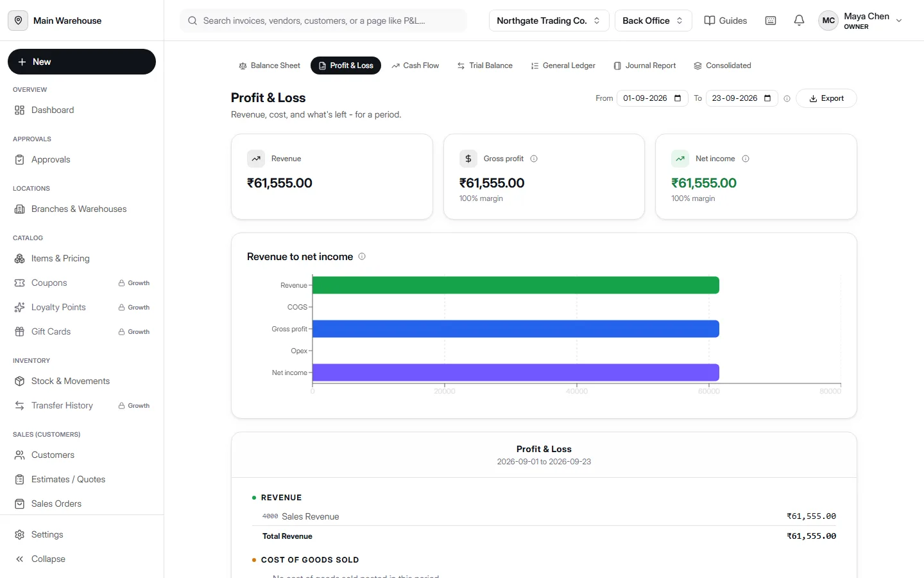Open the keyboard shortcuts icon
Viewport: 924px width, 578px height.
pos(771,21)
